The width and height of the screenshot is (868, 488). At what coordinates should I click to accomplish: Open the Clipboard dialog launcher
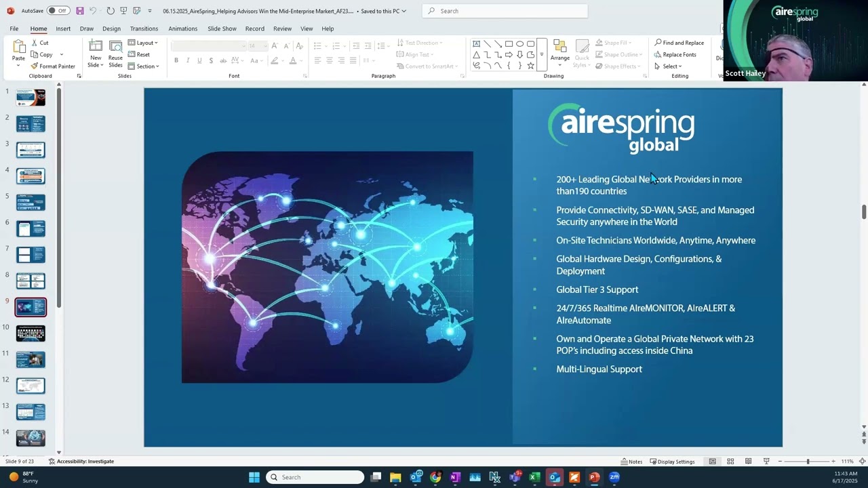click(79, 76)
